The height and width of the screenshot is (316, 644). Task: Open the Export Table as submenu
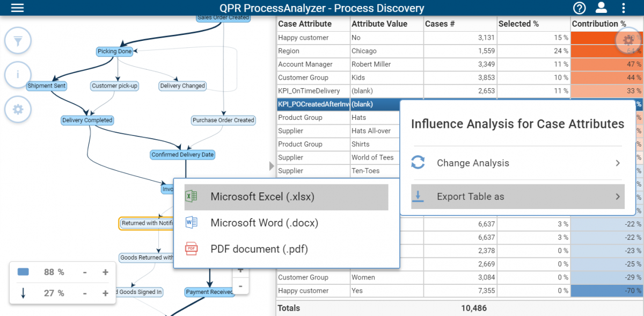click(x=518, y=196)
